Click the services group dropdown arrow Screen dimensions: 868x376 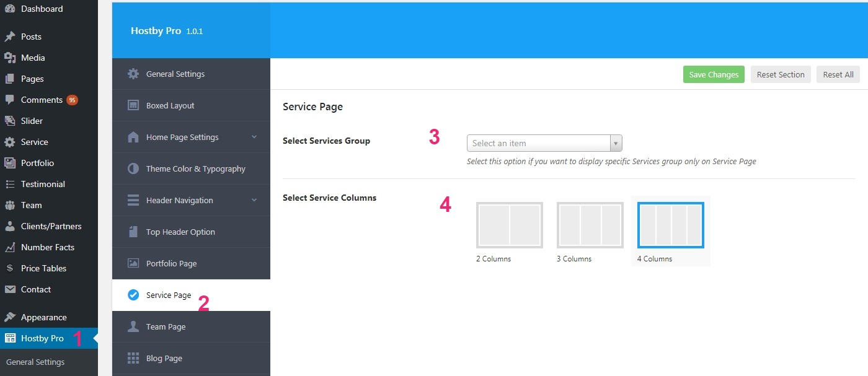click(616, 143)
